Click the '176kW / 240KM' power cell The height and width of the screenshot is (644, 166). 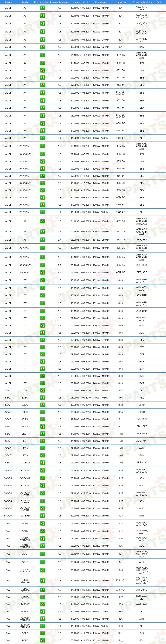click(101, 340)
